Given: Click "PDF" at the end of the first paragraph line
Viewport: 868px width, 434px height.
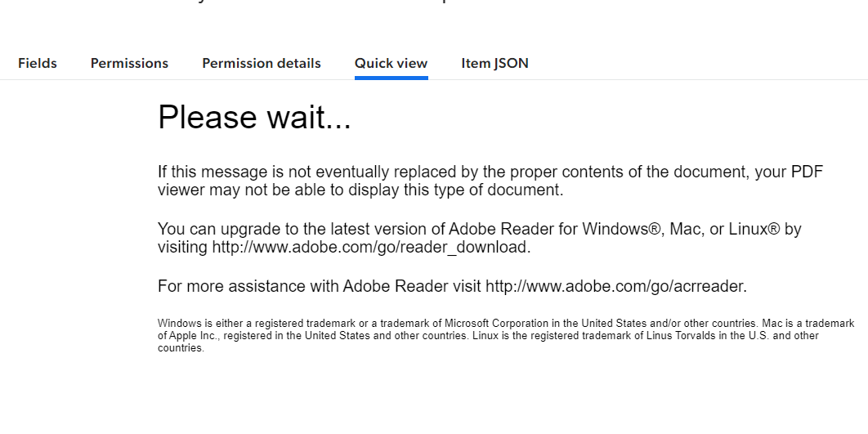Looking at the screenshot, I should pyautogui.click(x=807, y=172).
